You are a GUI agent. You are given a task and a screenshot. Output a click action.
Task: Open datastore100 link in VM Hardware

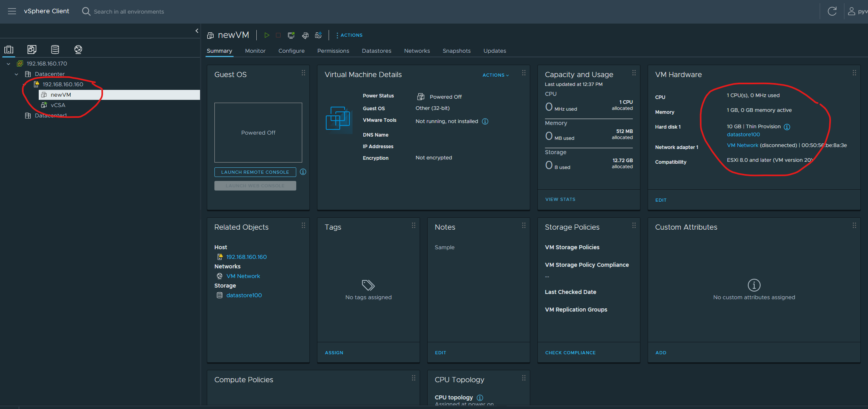(x=743, y=135)
